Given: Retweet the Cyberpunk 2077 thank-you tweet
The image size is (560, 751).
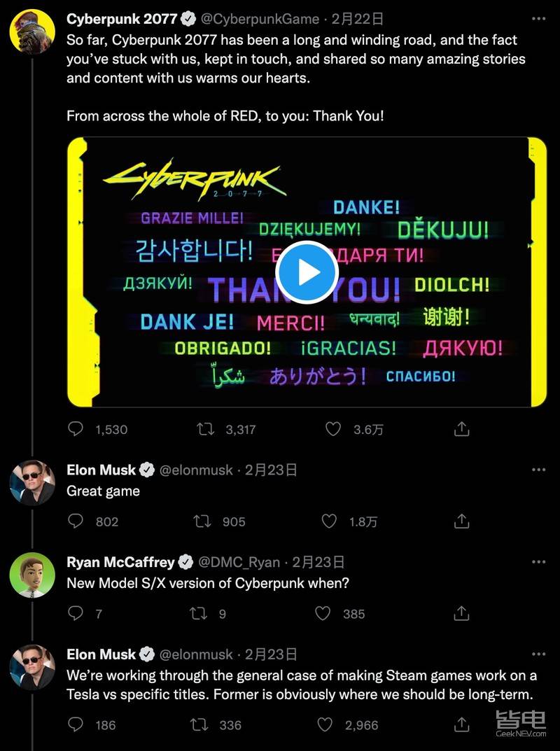Looking at the screenshot, I should point(206,428).
